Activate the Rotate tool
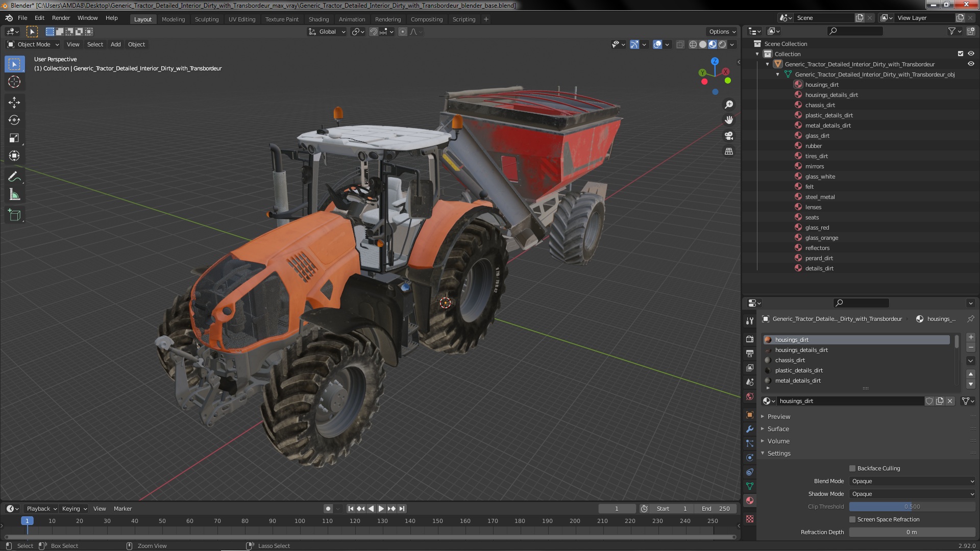 14,120
